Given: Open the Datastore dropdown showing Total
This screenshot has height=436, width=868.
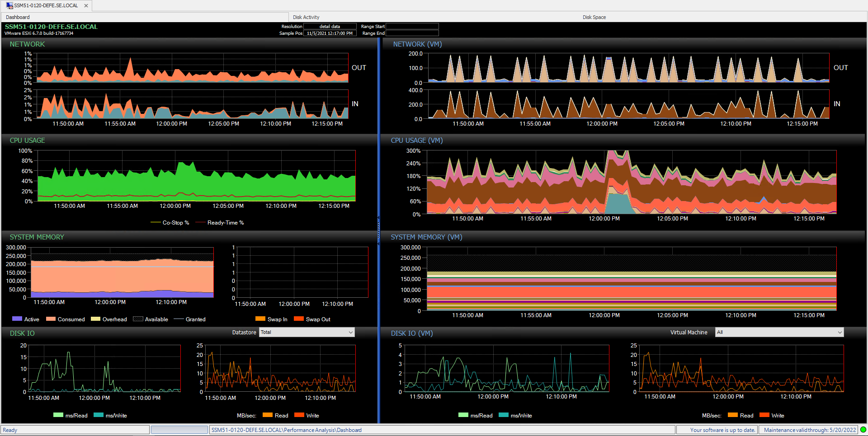Looking at the screenshot, I should [x=351, y=332].
